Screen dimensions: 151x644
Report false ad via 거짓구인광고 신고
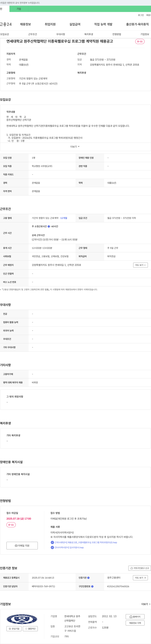[x=140, y=568]
